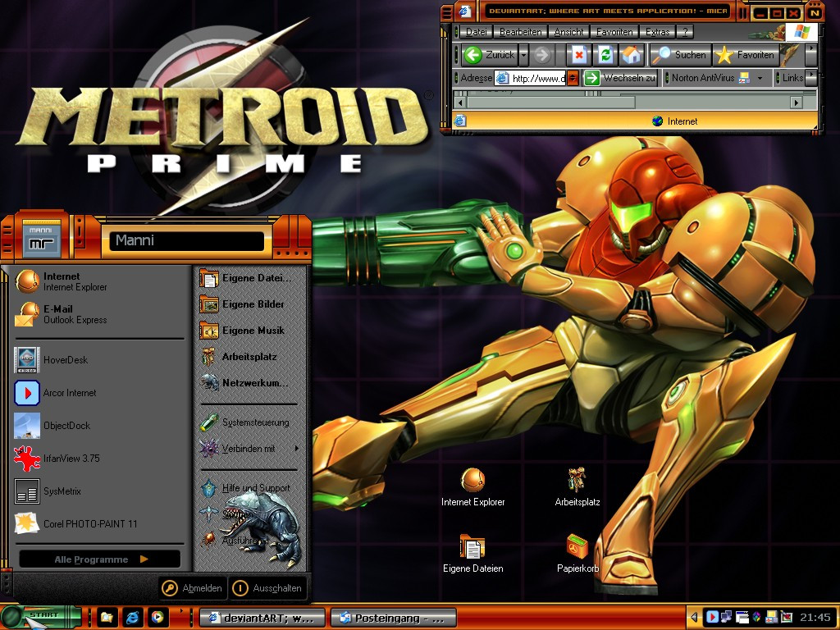Open the Favoriten menu in menu bar
This screenshot has height=630, width=840.
pyautogui.click(x=614, y=32)
